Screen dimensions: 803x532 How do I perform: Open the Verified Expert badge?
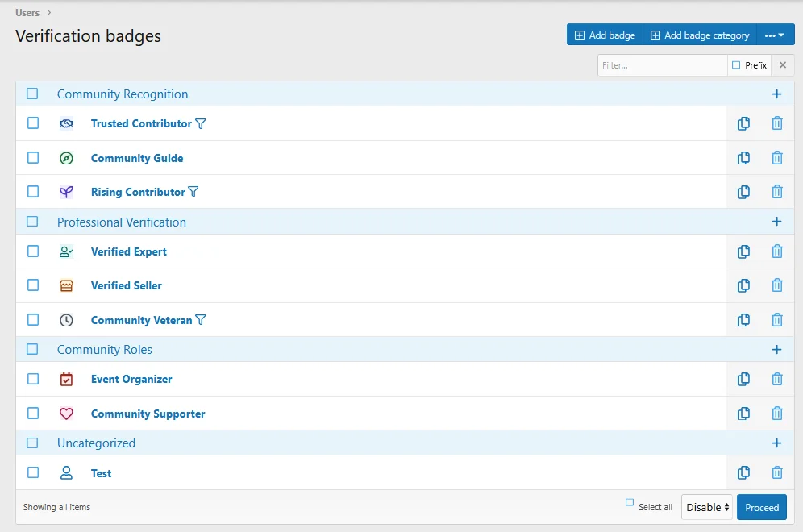(128, 252)
